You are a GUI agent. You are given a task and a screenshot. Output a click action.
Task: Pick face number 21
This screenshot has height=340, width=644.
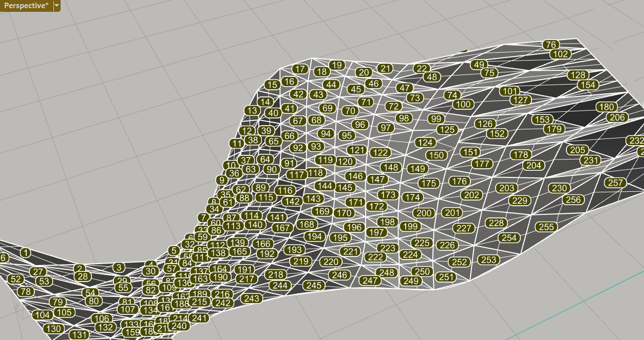[385, 68]
